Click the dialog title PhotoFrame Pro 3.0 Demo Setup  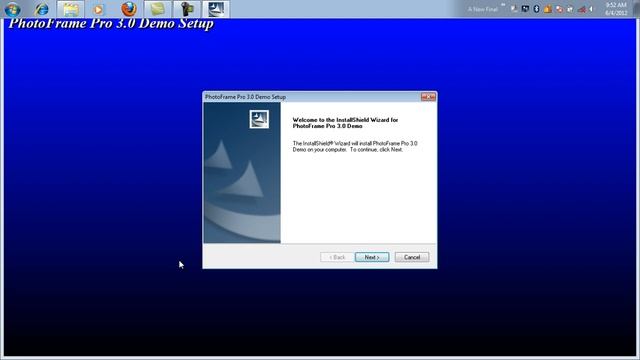245,97
